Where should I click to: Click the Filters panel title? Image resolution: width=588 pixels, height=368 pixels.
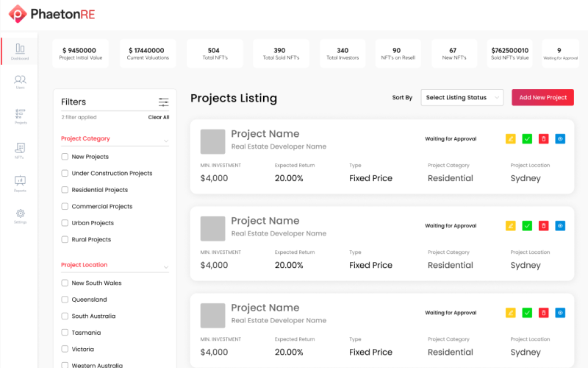[x=73, y=102]
